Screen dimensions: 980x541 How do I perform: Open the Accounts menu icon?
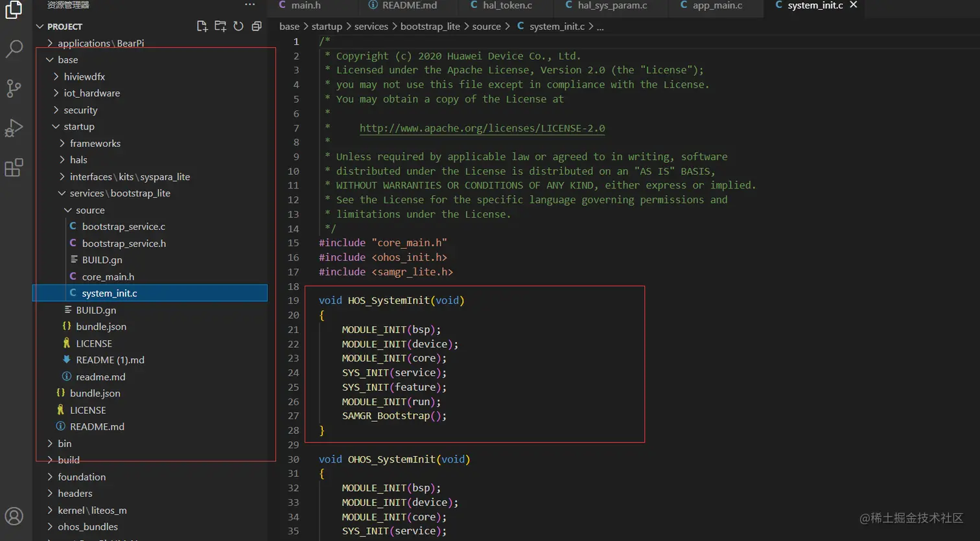[x=14, y=516]
